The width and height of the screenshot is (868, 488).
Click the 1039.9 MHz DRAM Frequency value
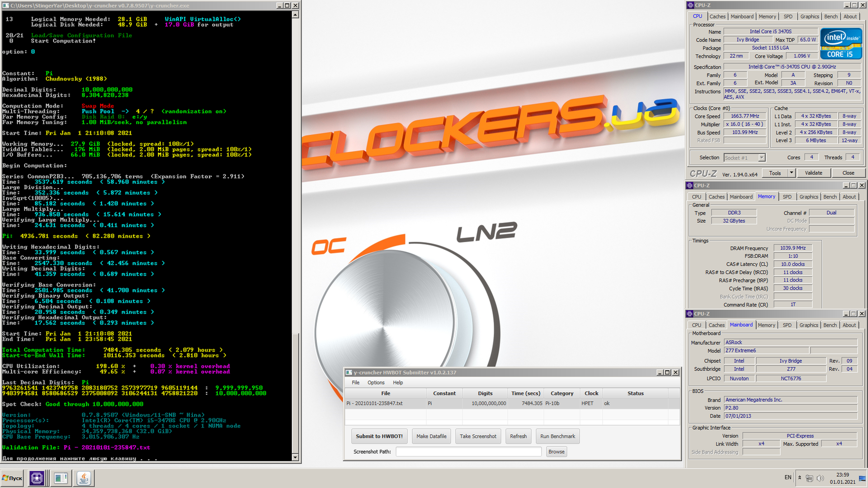click(x=793, y=248)
